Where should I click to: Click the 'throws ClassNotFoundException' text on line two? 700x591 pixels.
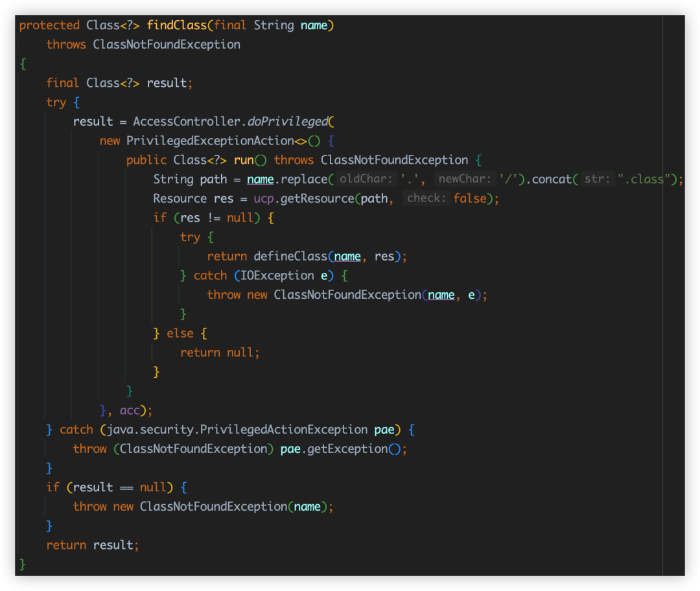pos(143,45)
